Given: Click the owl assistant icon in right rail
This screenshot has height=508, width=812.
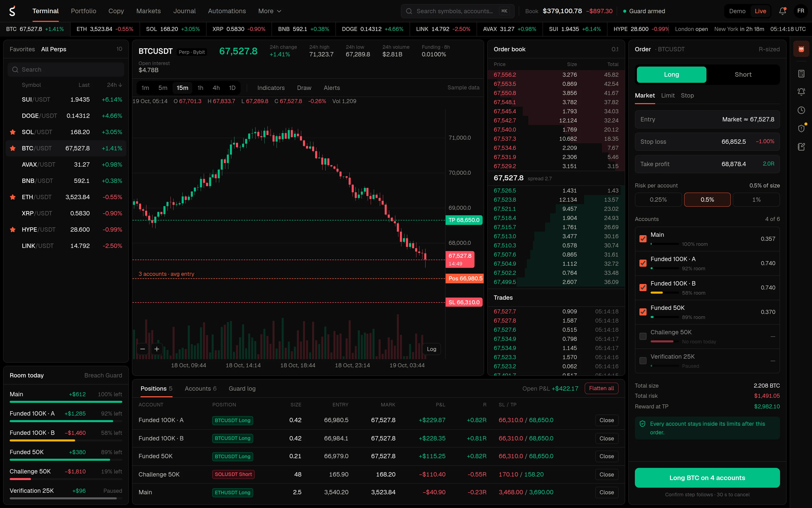Looking at the screenshot, I should [x=801, y=49].
